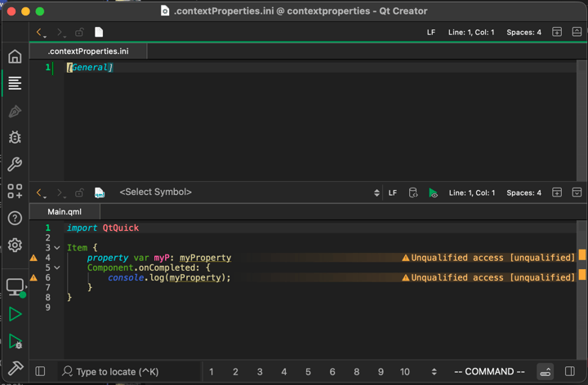
Task: Start debugging with the Run-and-bug icon
Action: click(x=15, y=342)
